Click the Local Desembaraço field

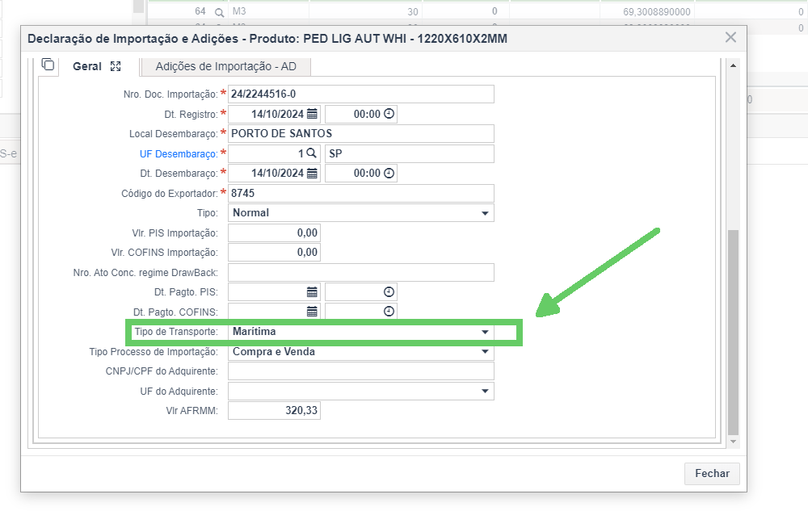(x=360, y=134)
